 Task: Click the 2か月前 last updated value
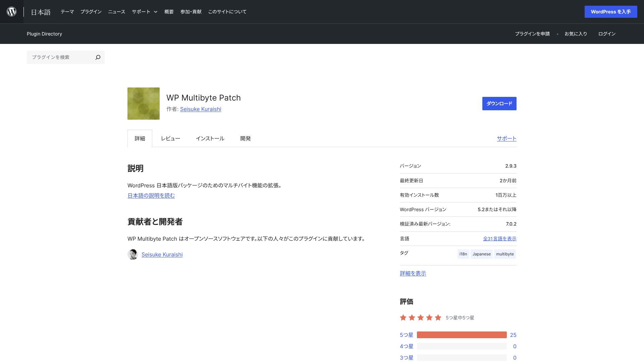(508, 181)
